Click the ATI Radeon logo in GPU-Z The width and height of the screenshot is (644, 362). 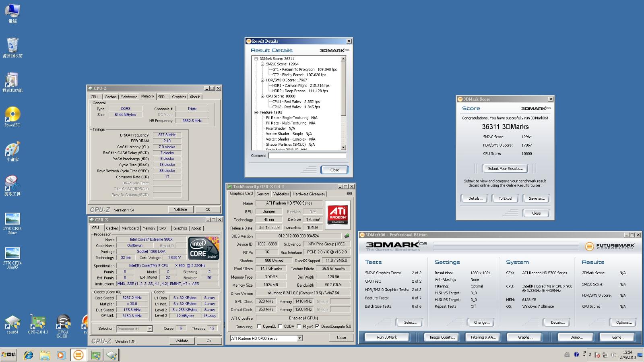tap(337, 215)
